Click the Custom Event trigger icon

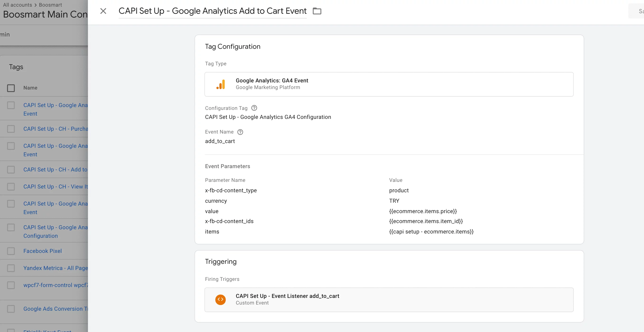(x=220, y=300)
